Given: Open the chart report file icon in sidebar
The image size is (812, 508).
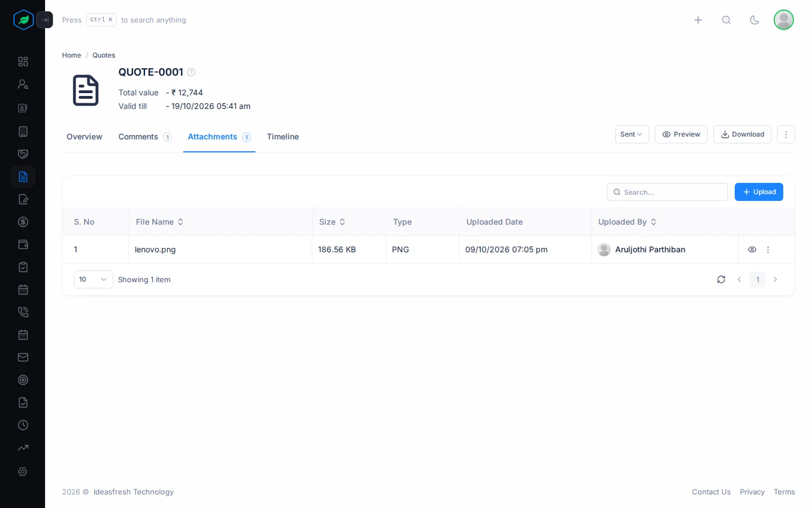Looking at the screenshot, I should [x=23, y=402].
